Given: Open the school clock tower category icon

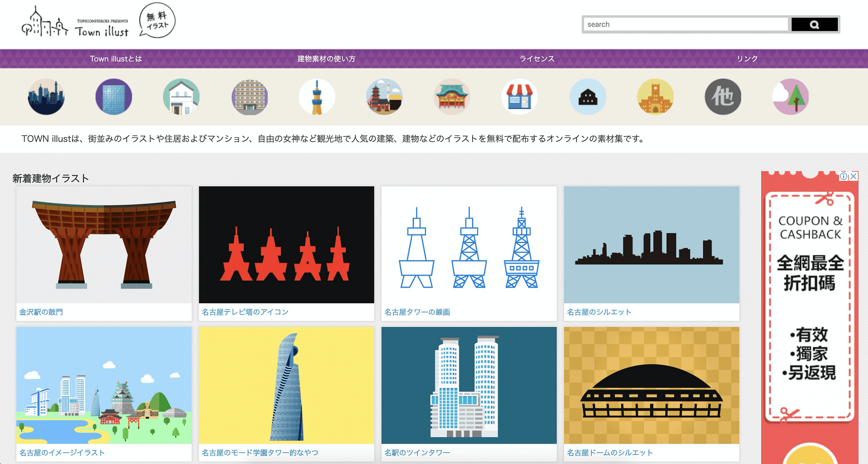Looking at the screenshot, I should click(x=655, y=97).
